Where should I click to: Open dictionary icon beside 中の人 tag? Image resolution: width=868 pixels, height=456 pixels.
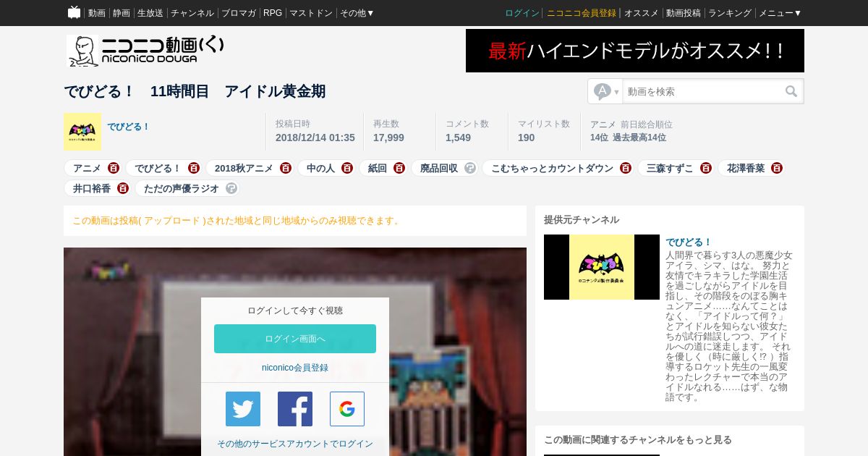[347, 168]
